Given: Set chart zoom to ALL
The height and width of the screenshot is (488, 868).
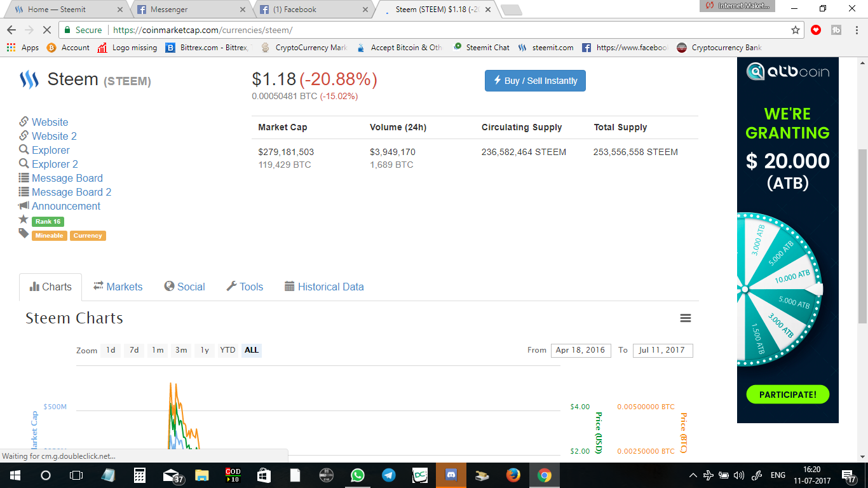Looking at the screenshot, I should [x=252, y=350].
